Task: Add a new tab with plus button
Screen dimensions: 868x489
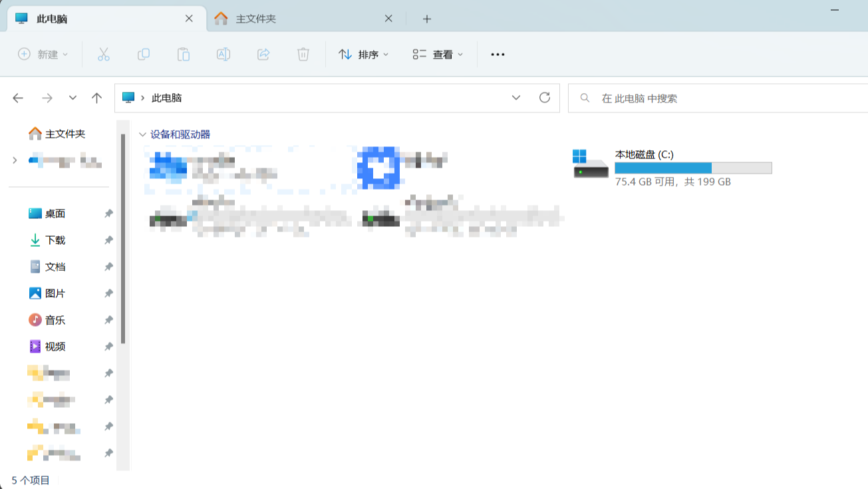Action: (x=427, y=19)
